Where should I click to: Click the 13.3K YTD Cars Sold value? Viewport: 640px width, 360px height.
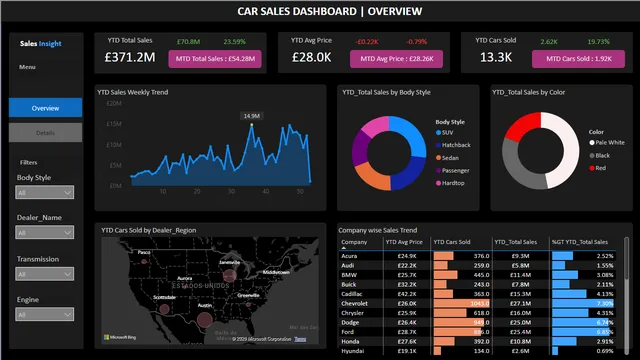496,57
